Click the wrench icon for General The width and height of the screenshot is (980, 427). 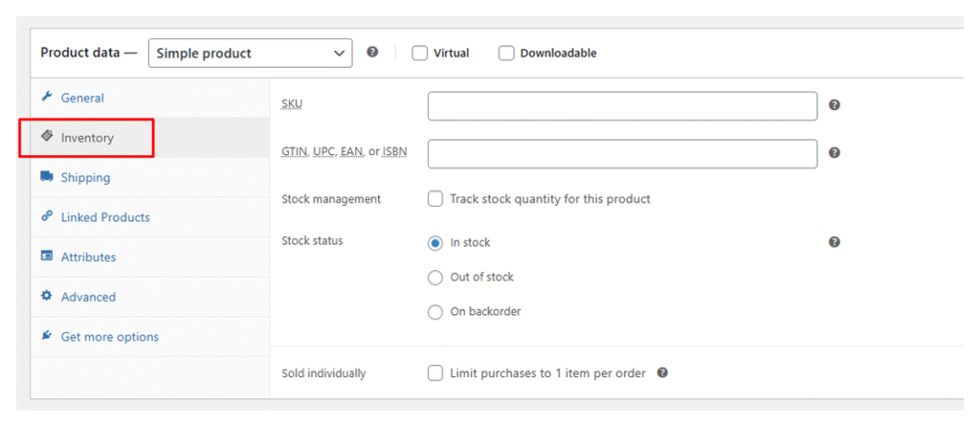coord(46,98)
